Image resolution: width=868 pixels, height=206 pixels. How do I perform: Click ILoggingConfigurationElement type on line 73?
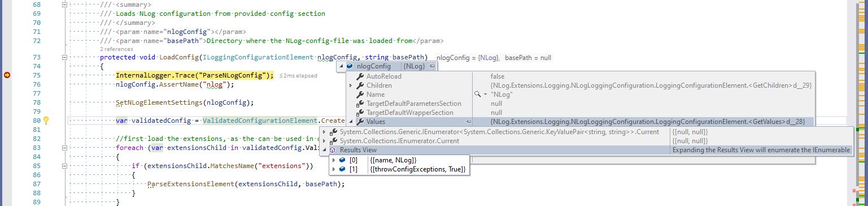[x=258, y=58]
